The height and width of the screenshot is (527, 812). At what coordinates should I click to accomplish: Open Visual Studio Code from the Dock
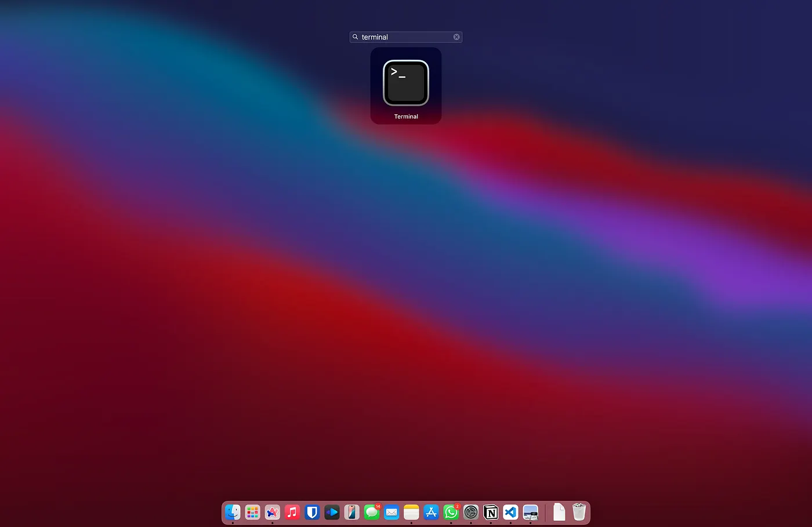click(x=510, y=512)
